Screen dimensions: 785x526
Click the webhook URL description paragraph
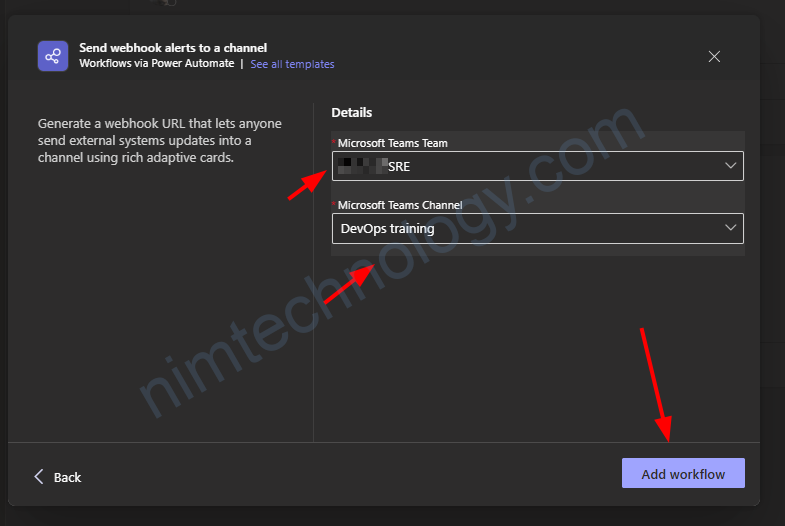[x=160, y=140]
